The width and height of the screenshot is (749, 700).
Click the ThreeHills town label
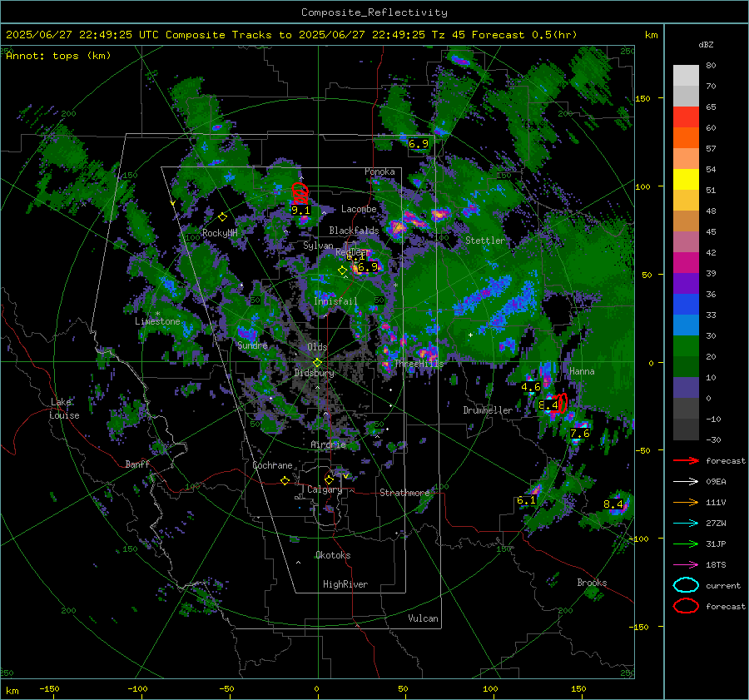tap(419, 364)
